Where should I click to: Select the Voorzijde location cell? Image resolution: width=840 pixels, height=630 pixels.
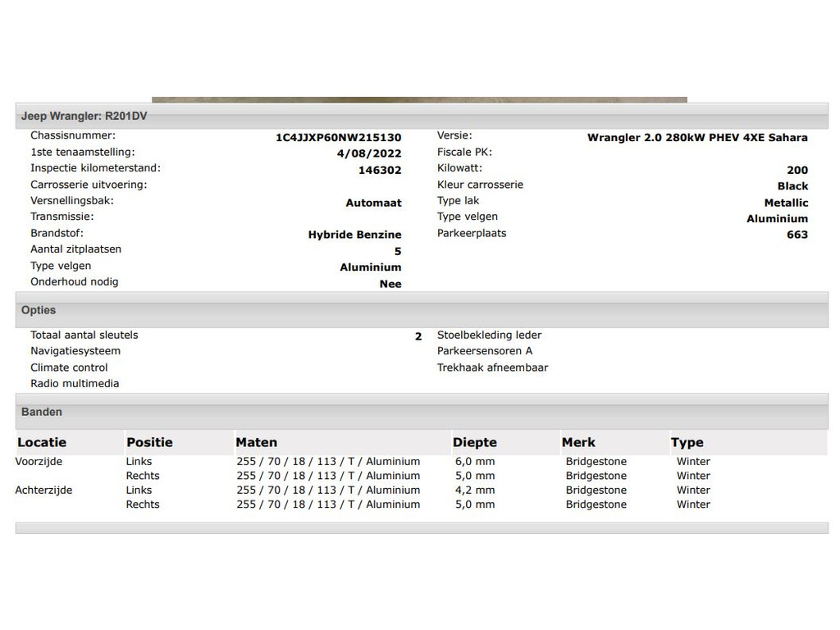coord(39,461)
